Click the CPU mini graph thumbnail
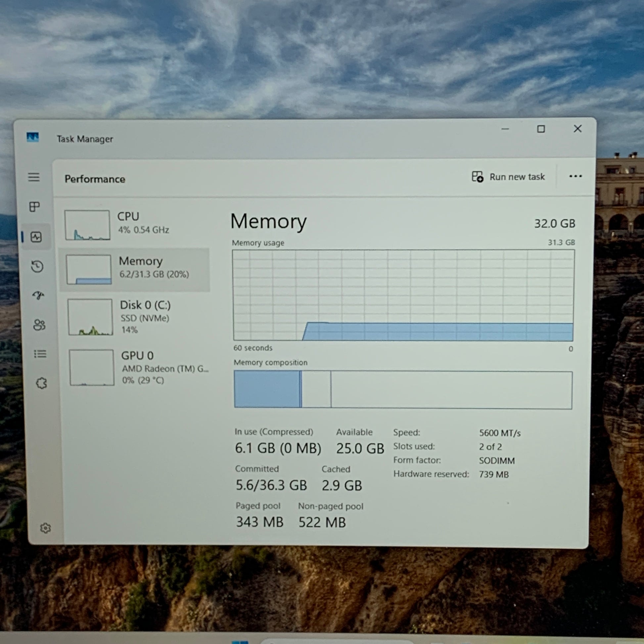644x644 pixels. 87,225
